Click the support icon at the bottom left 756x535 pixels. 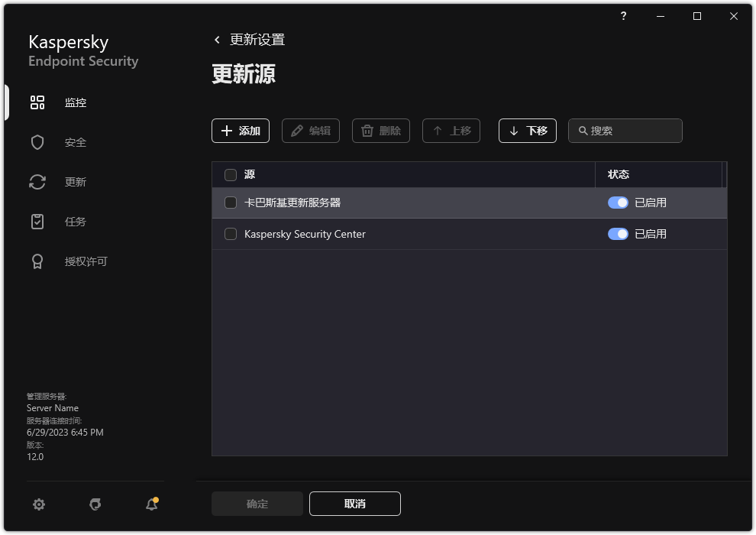tap(95, 504)
